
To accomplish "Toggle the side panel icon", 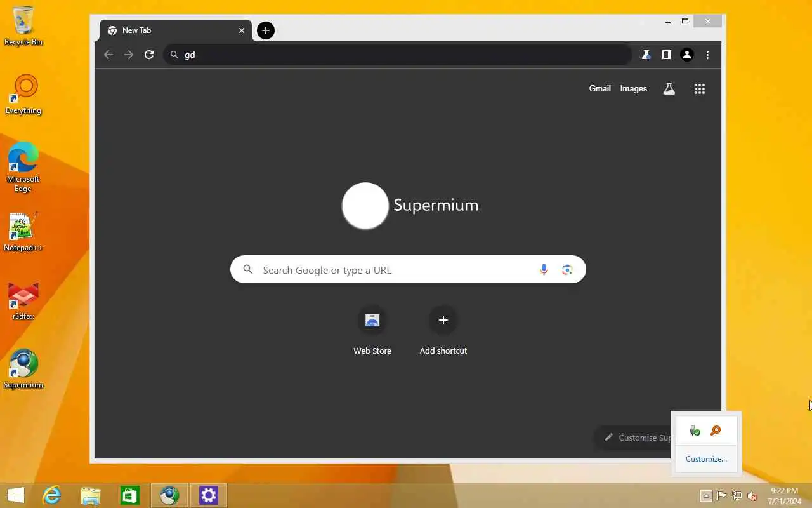I will (666, 55).
